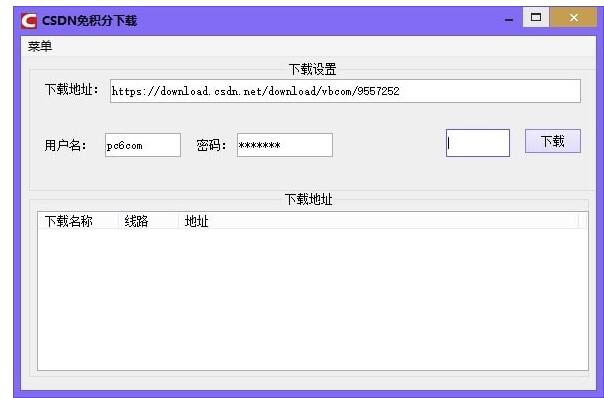
Task: Select the 线路 column header
Action: tap(148, 221)
